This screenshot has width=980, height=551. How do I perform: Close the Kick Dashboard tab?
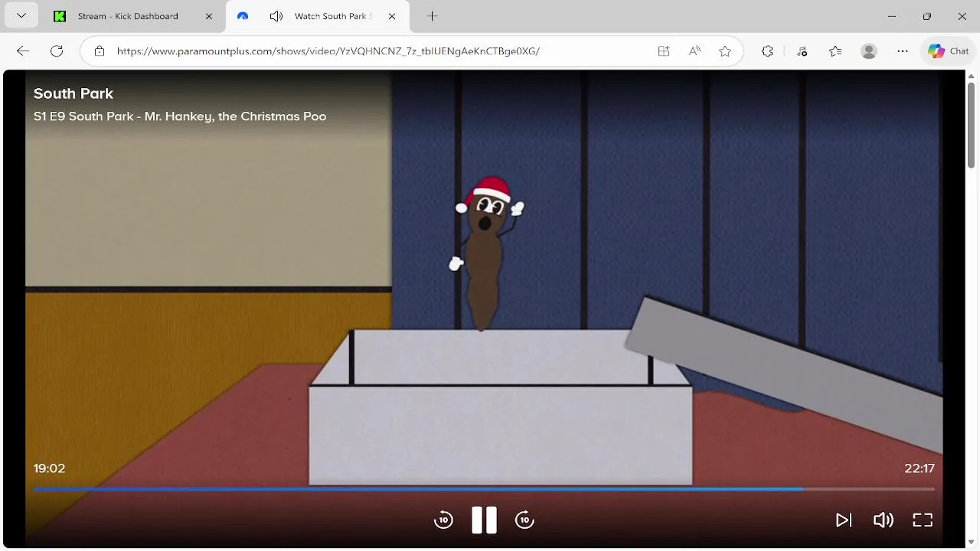click(x=209, y=16)
